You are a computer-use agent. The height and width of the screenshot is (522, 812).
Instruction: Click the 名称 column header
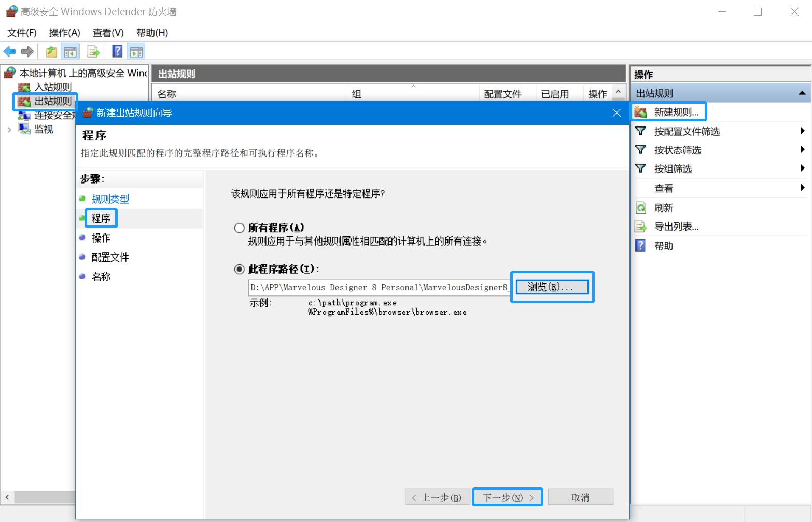click(250, 94)
